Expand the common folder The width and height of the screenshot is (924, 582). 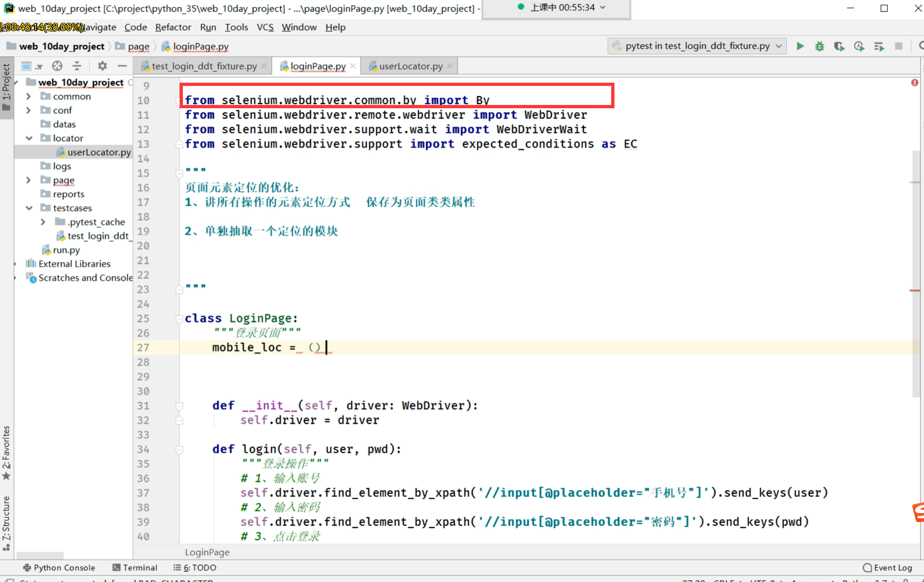pyautogui.click(x=29, y=97)
